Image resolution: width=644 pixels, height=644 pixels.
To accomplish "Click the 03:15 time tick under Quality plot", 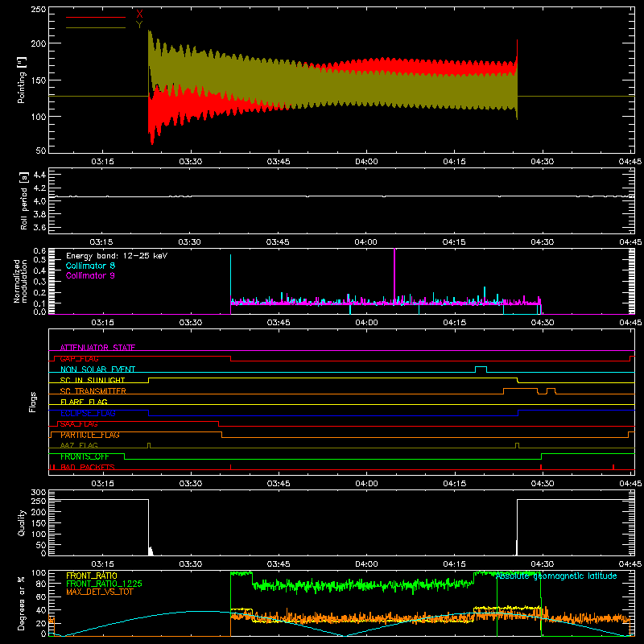I will 102,564.
